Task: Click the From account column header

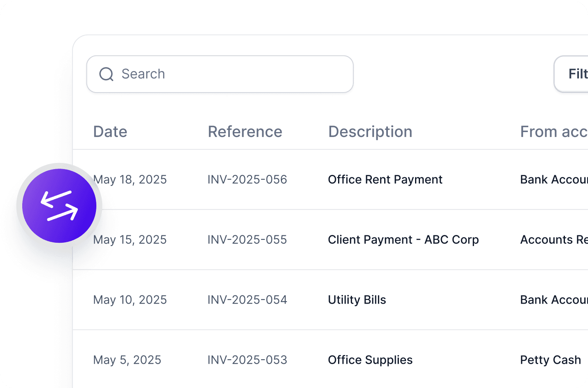Action: coord(553,132)
